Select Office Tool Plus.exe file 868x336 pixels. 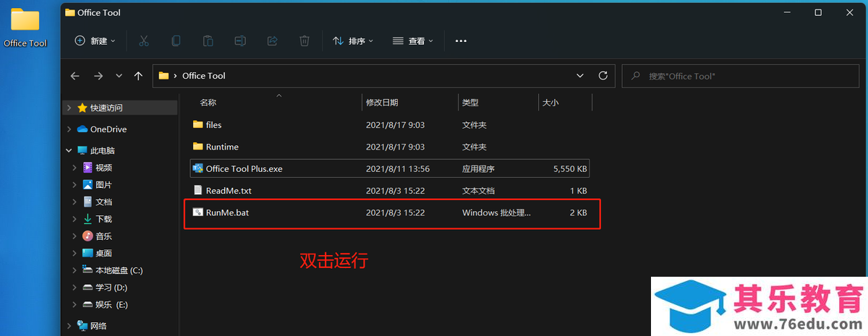pyautogui.click(x=390, y=168)
